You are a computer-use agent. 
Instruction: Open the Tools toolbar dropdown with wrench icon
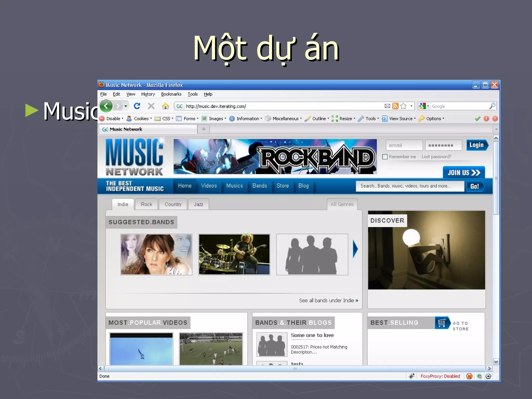[368, 119]
